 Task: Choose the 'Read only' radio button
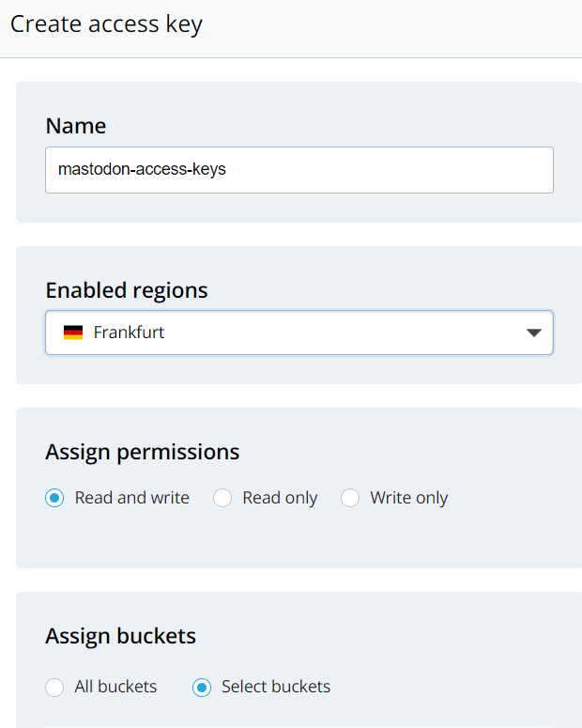(x=222, y=498)
